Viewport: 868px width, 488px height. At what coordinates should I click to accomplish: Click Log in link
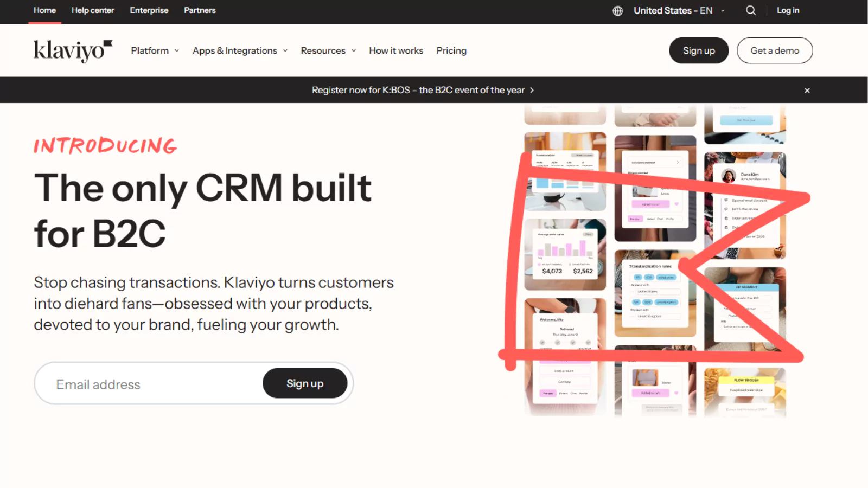click(788, 10)
